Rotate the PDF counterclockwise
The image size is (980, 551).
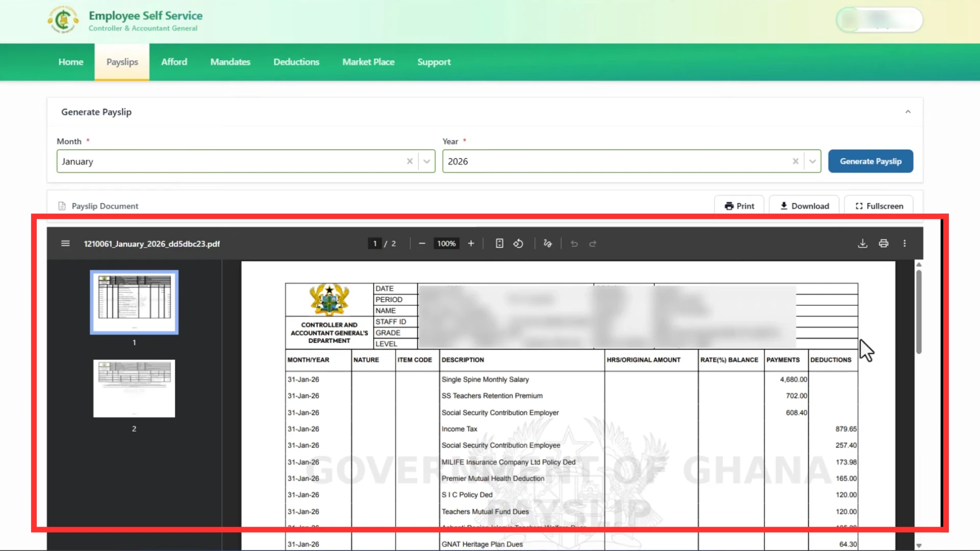pyautogui.click(x=518, y=243)
